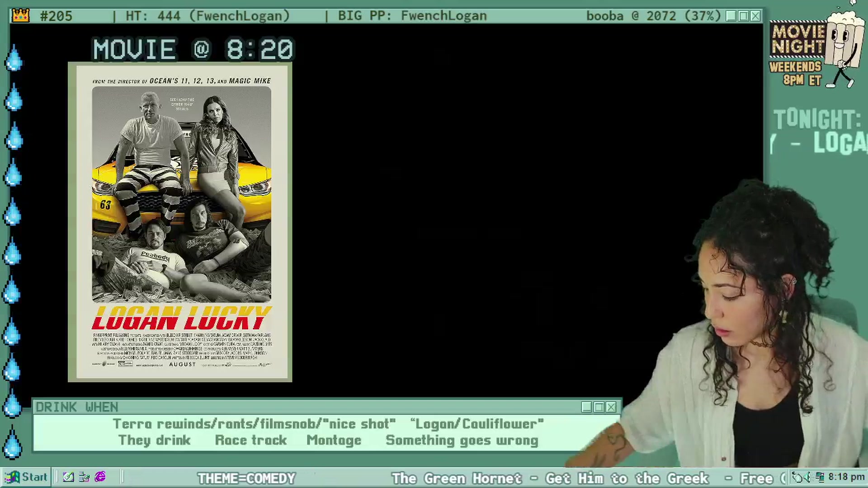
Task: Click the 8:18 pm taskbar clock
Action: 846,477
